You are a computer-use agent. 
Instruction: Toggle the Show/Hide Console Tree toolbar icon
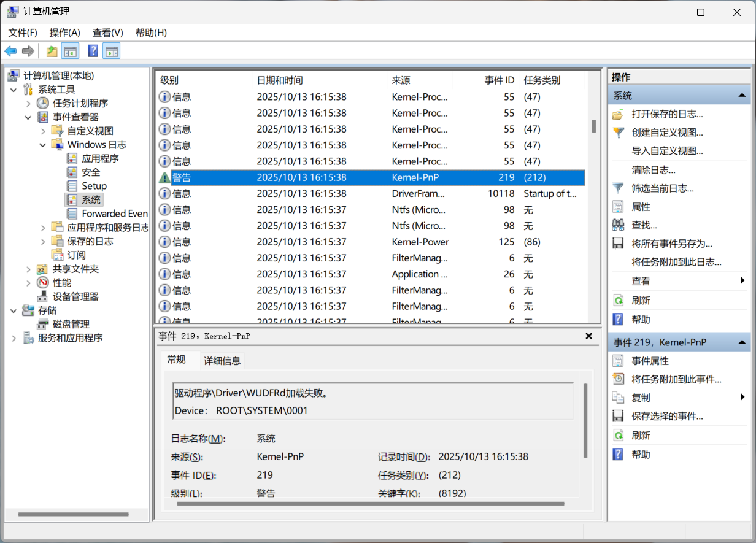click(x=71, y=51)
